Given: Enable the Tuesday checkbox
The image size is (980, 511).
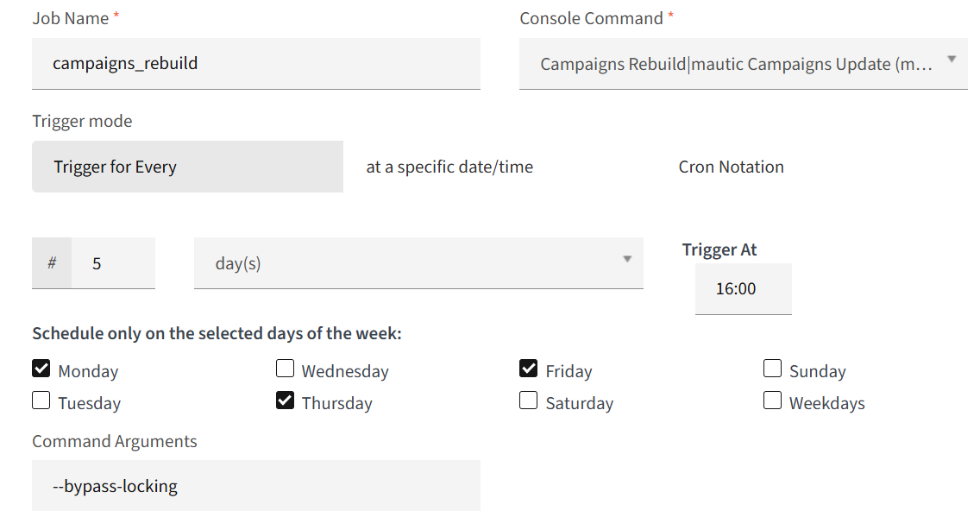Looking at the screenshot, I should pyautogui.click(x=41, y=401).
